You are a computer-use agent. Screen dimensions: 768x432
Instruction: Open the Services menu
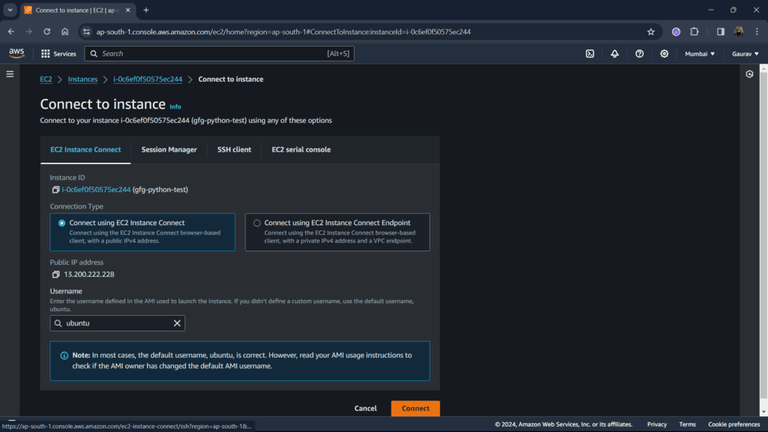(59, 54)
